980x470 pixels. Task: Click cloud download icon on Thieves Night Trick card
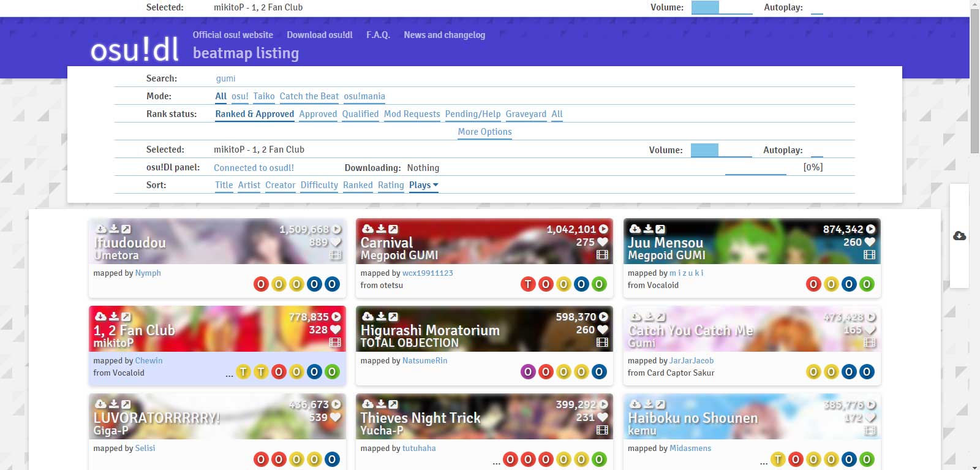pos(368,404)
